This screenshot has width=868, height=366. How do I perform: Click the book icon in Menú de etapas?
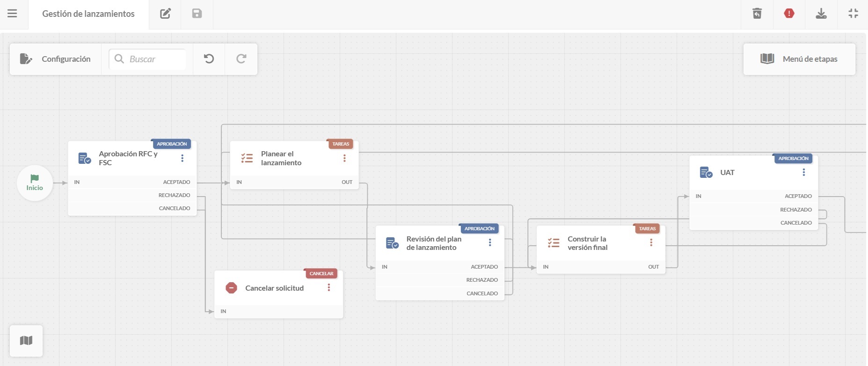pos(767,59)
